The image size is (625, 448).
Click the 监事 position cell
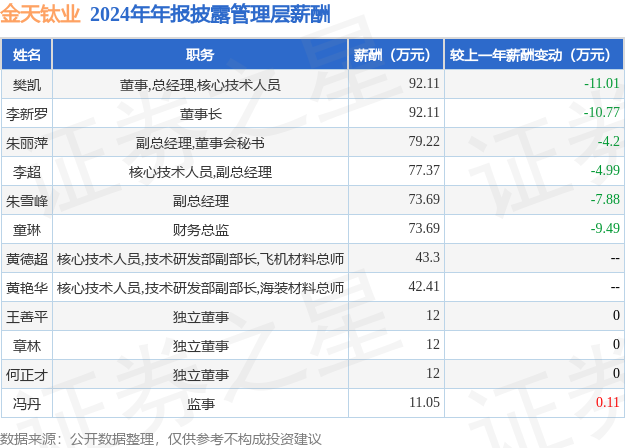(x=200, y=404)
